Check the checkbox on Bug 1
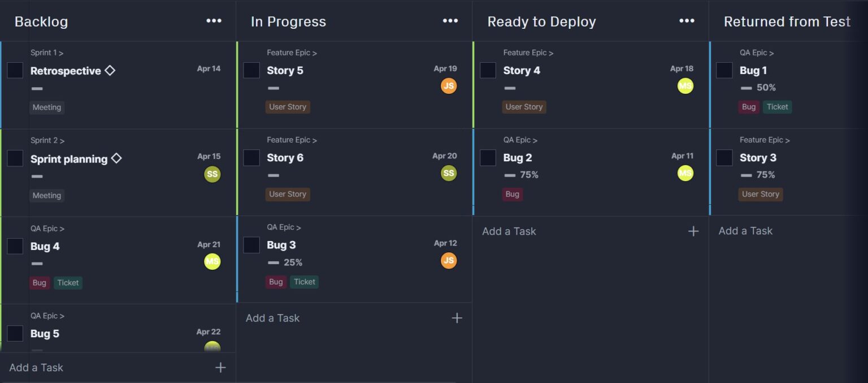This screenshot has height=383, width=868. point(723,70)
